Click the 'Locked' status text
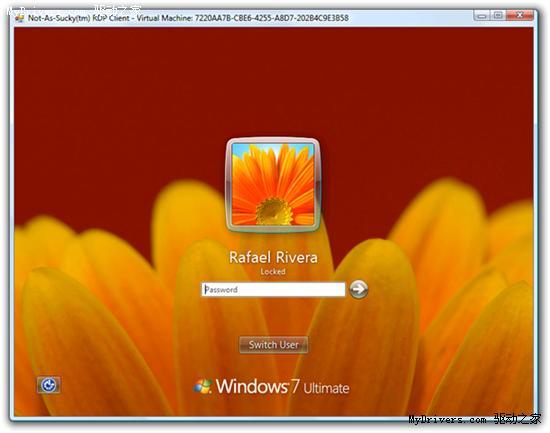This screenshot has height=433, width=550. pos(273,271)
